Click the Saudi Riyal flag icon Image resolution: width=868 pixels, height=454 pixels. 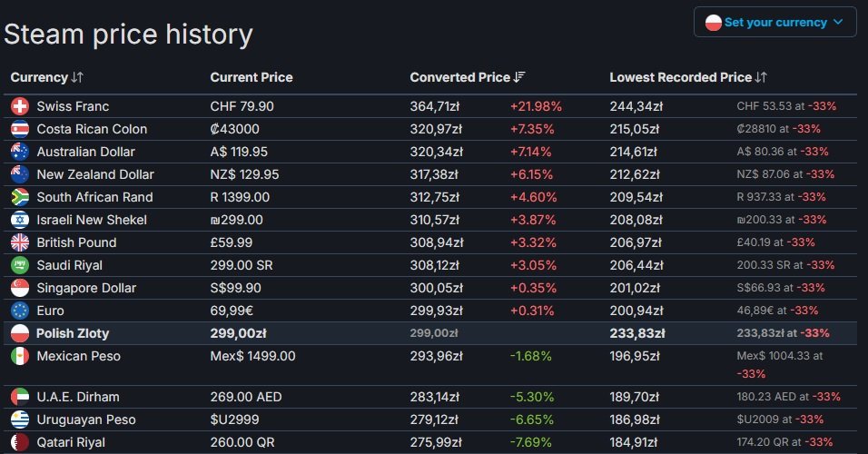20,265
